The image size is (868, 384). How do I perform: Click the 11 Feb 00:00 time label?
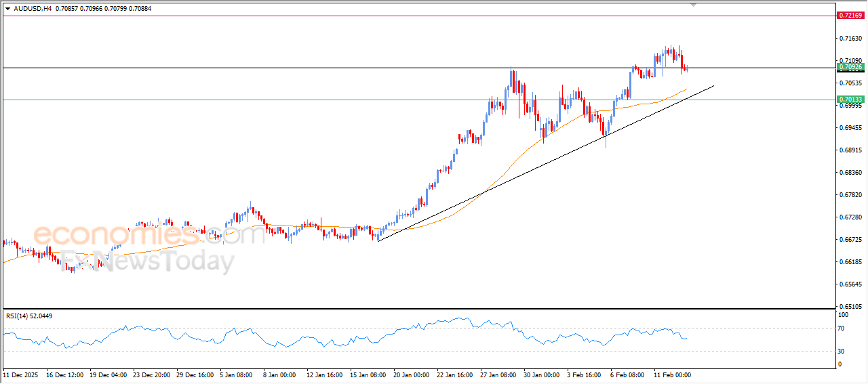coord(672,375)
